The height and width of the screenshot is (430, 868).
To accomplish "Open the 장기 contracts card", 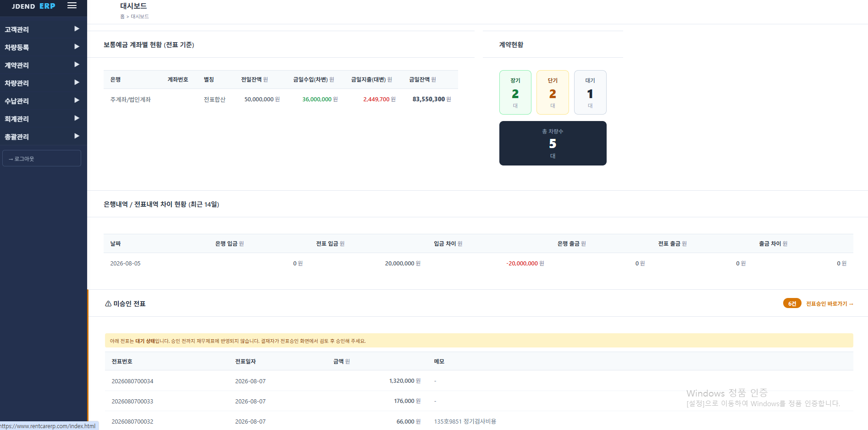I will (x=515, y=92).
